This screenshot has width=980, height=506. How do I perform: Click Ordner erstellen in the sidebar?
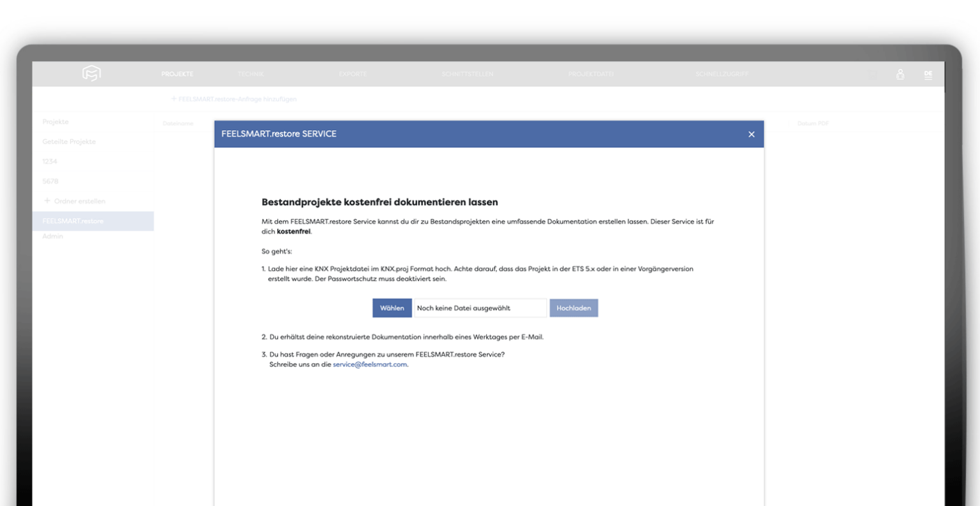[x=74, y=201]
